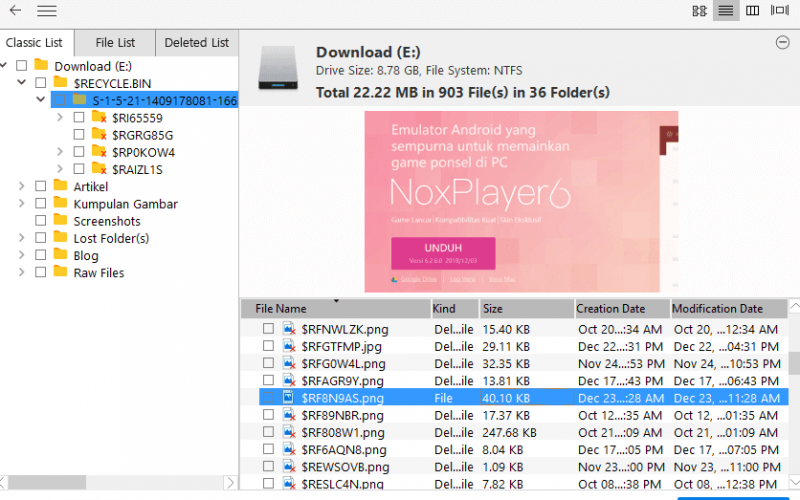This screenshot has width=800, height=500.
Task: Collapse the drive info panel minus icon
Action: coord(782,42)
